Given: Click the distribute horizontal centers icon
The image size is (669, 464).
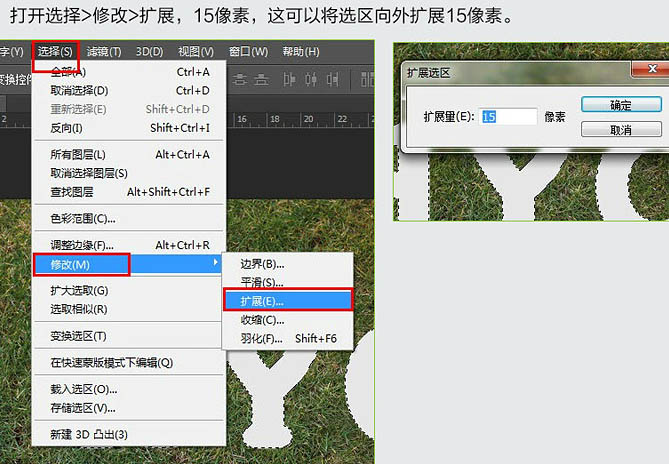Looking at the screenshot, I should click(311, 79).
